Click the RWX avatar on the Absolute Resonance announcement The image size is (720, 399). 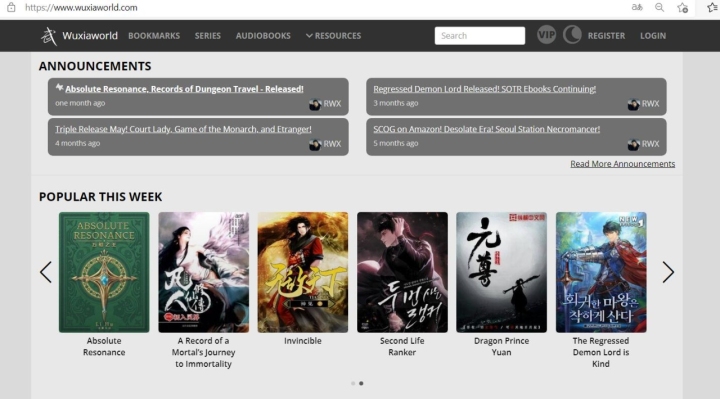315,104
